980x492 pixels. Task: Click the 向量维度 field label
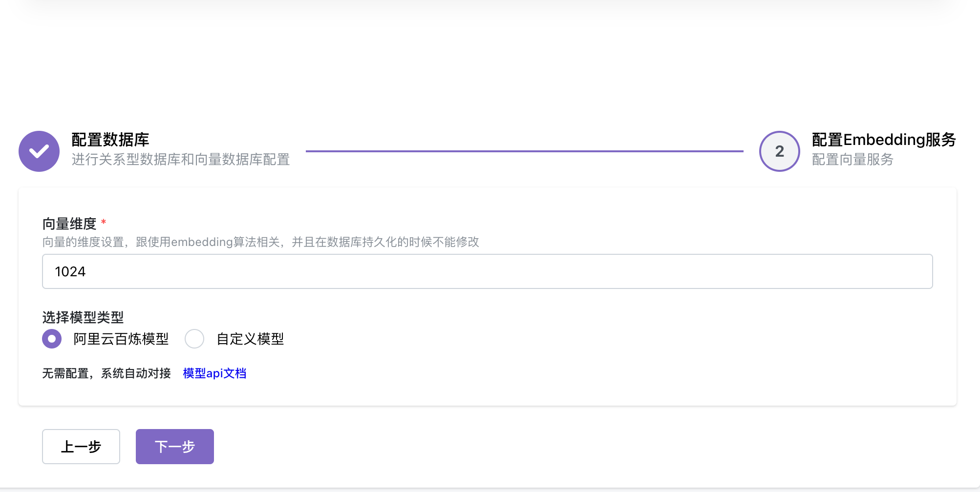[69, 224]
